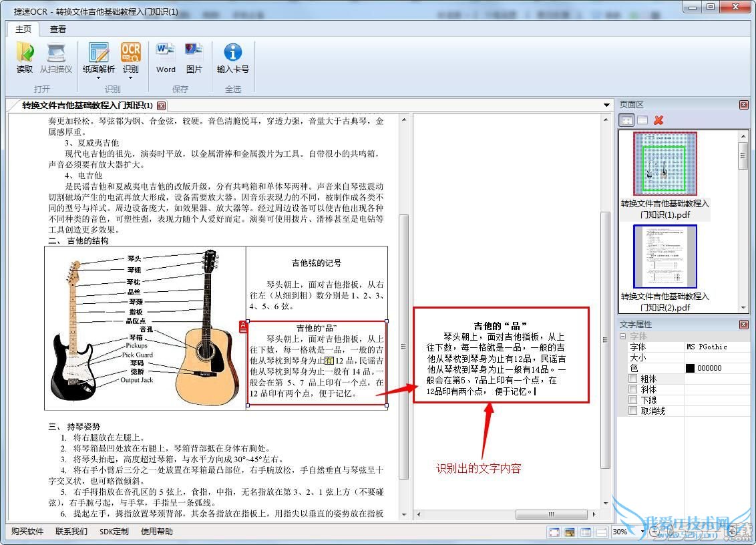The height and width of the screenshot is (545, 756).
Task: Click the zoom out minus button
Action: 653,532
